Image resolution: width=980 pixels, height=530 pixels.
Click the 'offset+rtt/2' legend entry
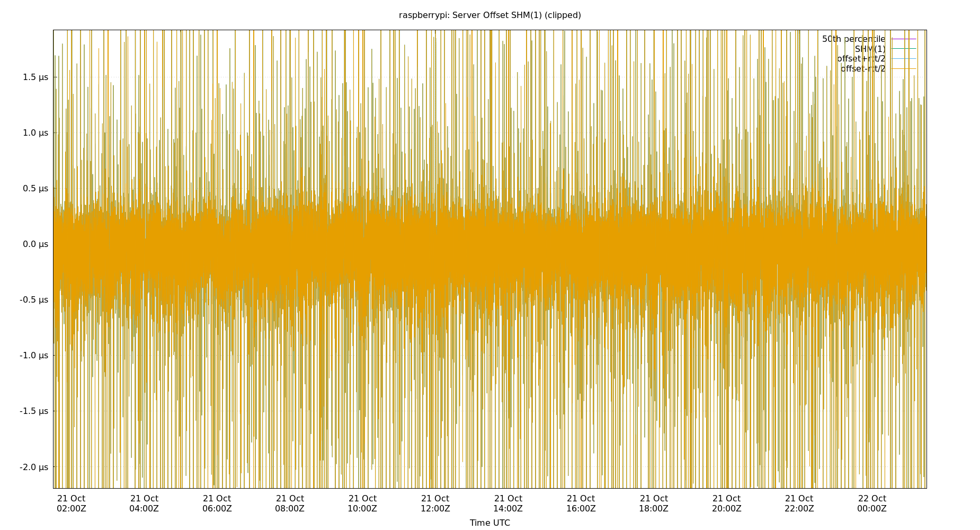click(861, 59)
